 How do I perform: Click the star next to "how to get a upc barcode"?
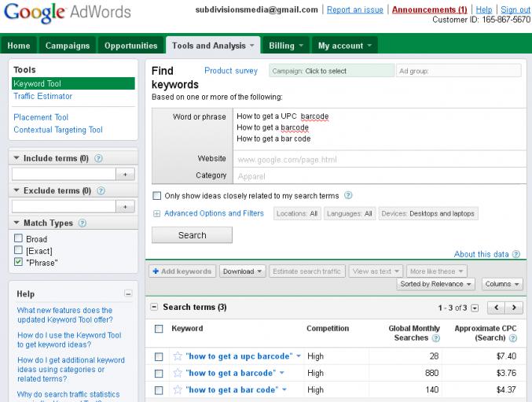(178, 356)
